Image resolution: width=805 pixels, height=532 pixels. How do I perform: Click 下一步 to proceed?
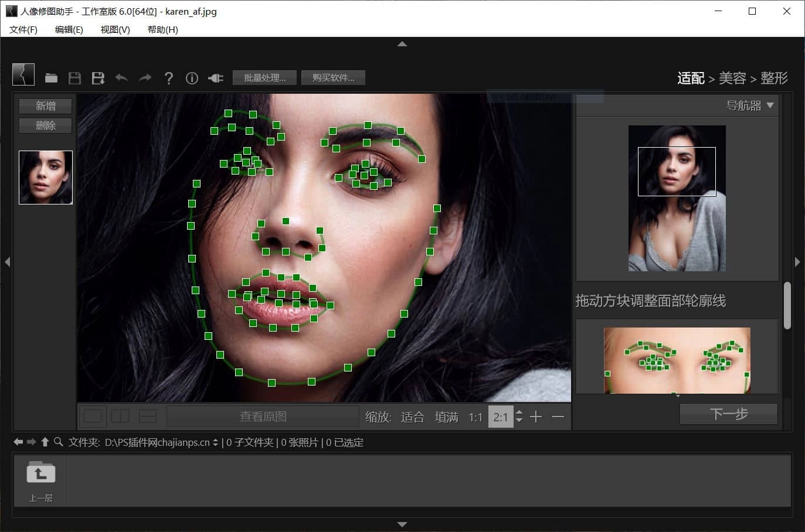click(x=729, y=414)
